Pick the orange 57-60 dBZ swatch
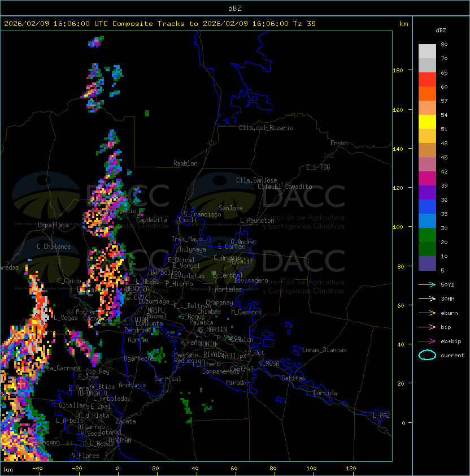This screenshot has height=476, width=470. [x=427, y=94]
